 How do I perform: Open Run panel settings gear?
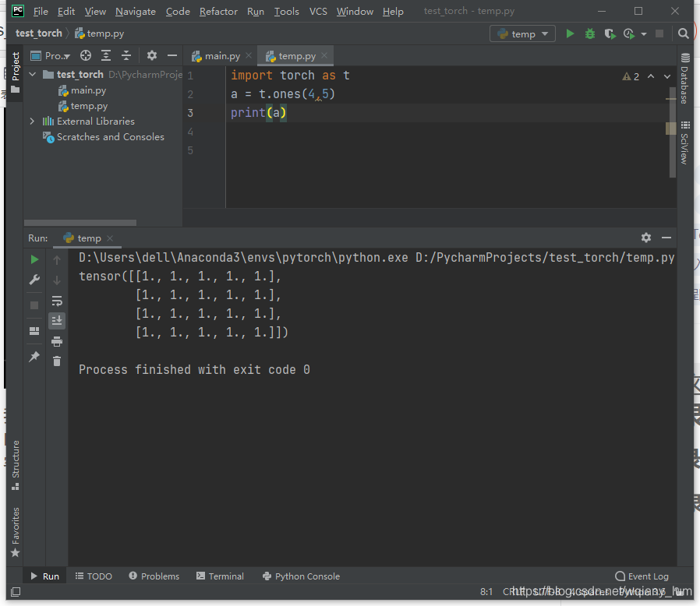646,238
